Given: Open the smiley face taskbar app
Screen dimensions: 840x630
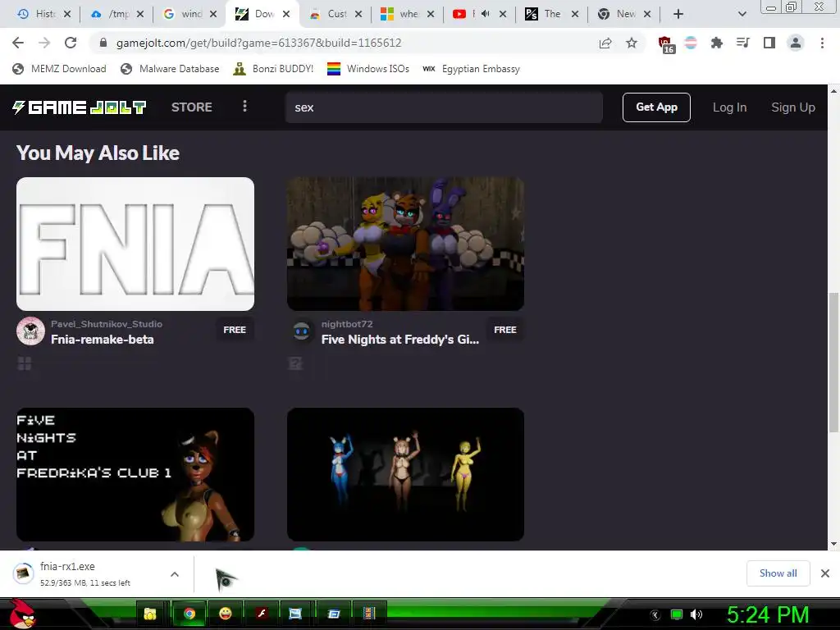Looking at the screenshot, I should (x=226, y=614).
